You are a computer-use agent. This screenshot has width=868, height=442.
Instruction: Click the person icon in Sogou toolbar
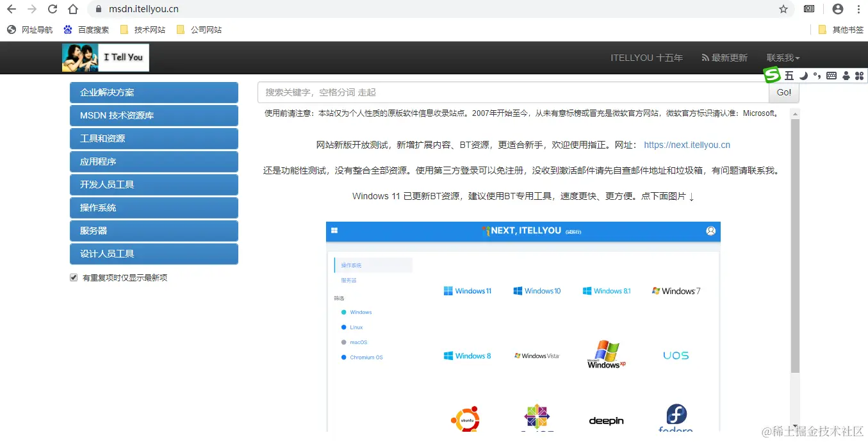click(846, 76)
